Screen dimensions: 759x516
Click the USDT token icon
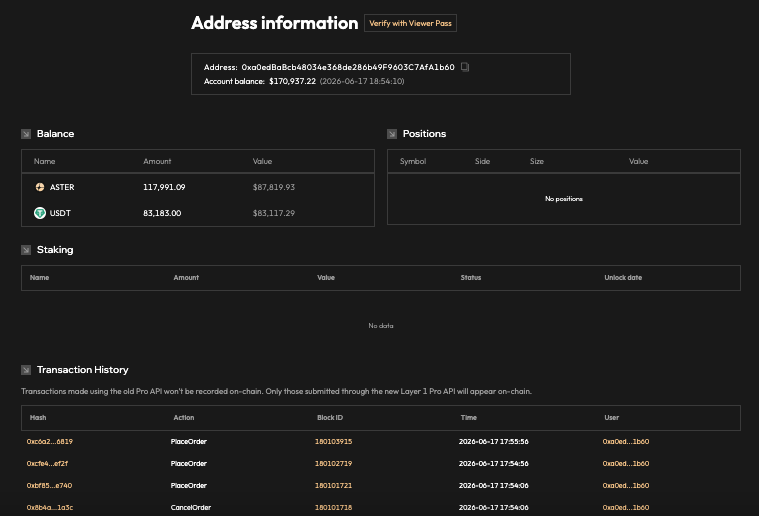(x=40, y=213)
